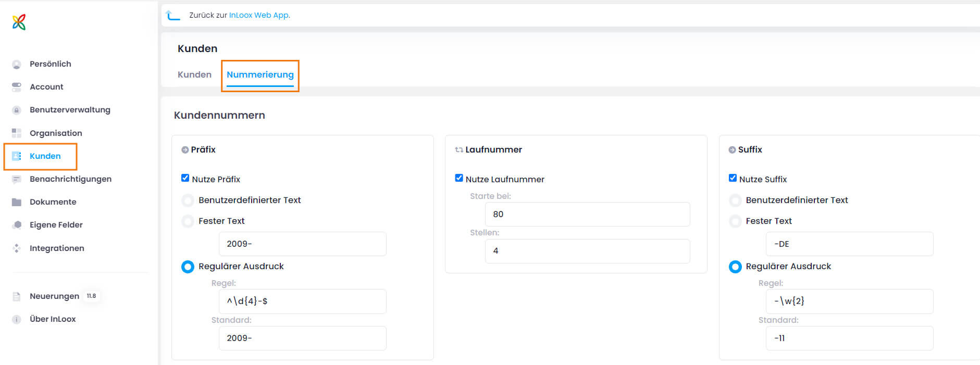Go to Account settings

point(46,87)
